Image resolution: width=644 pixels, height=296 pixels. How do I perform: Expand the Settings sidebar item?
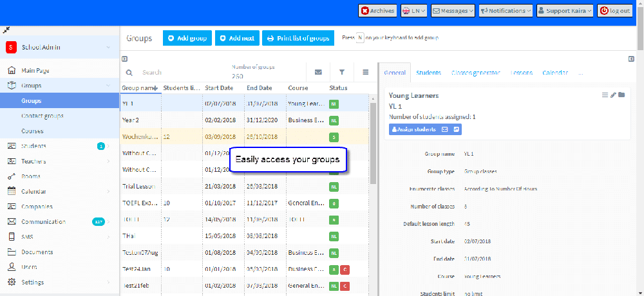[108, 282]
